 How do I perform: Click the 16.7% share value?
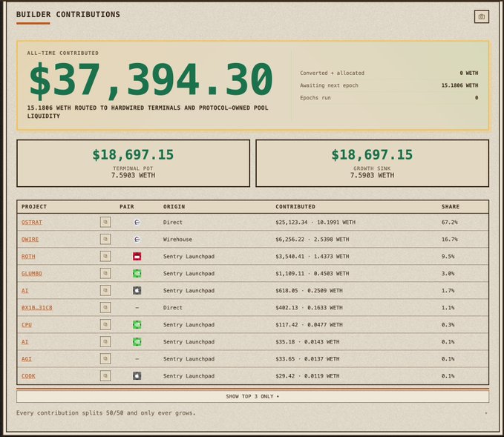(x=449, y=239)
